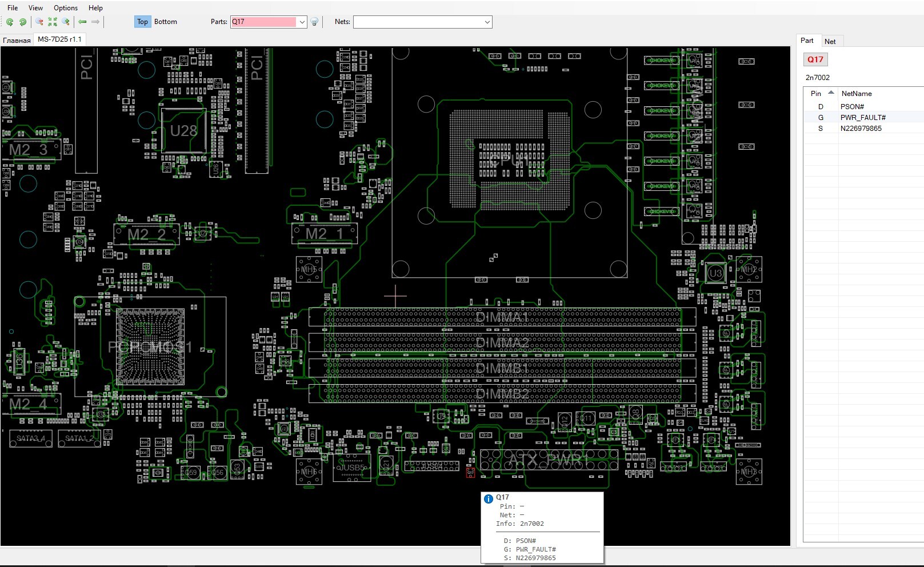The height and width of the screenshot is (567, 924).
Task: Zoom in the board view
Action: (x=66, y=22)
